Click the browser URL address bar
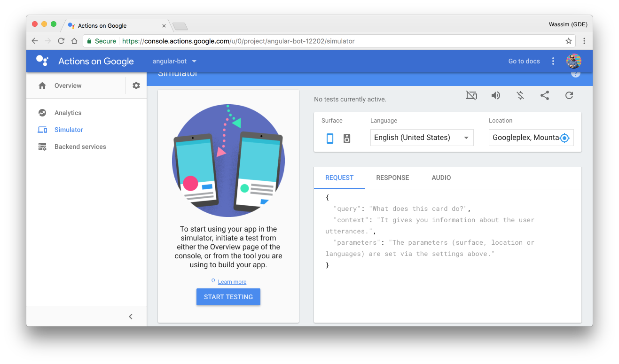The height and width of the screenshot is (364, 619). coord(329,41)
